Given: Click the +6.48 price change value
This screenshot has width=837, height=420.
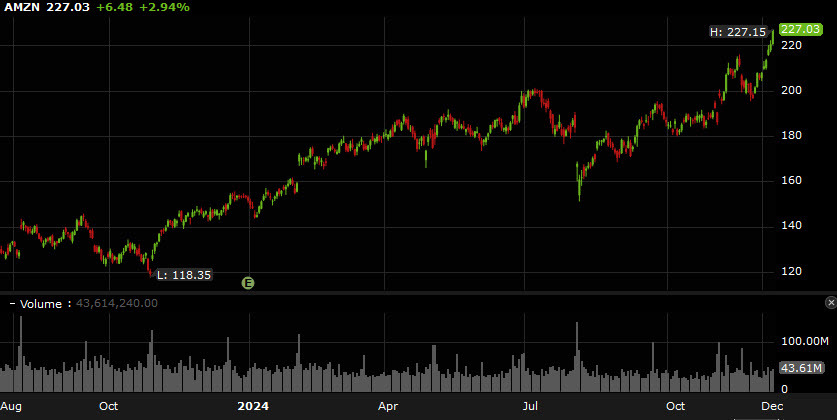Looking at the screenshot, I should tap(114, 7).
